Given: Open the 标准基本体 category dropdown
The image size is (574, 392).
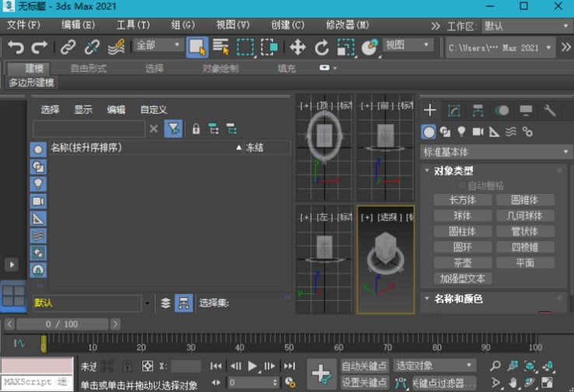Looking at the screenshot, I should click(495, 152).
